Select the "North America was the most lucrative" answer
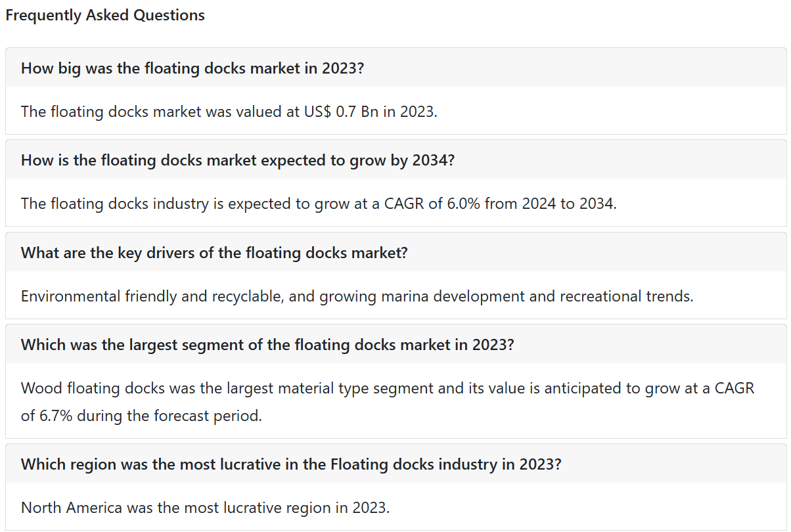Viewport: 791px width, 532px height. [206, 507]
